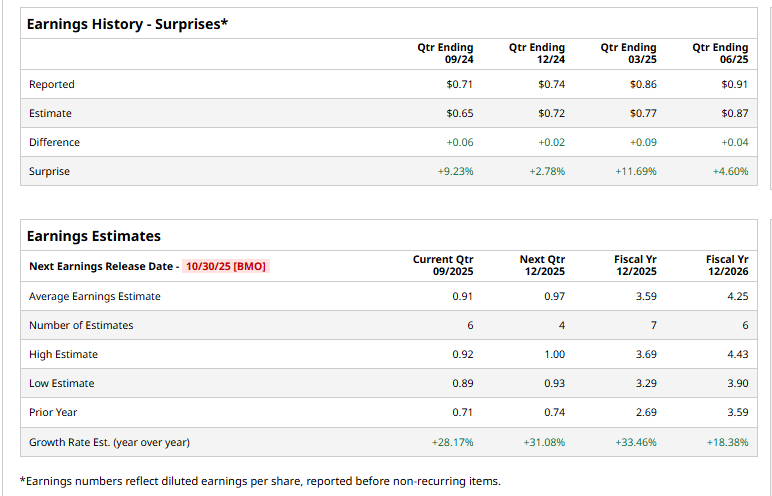This screenshot has width=772, height=496.
Task: Click the Earnings History - Surprises heading
Action: [x=127, y=23]
